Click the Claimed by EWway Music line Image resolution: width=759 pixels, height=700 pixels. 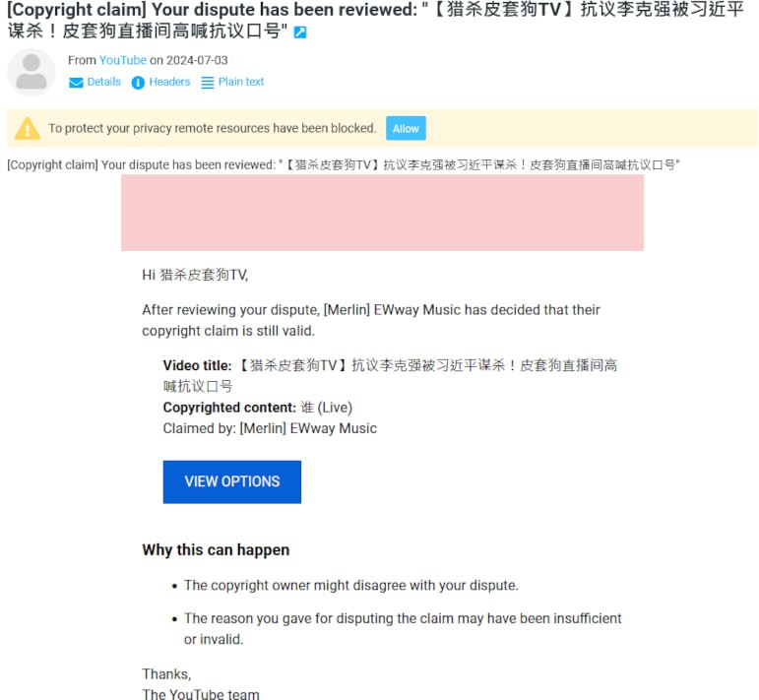coord(270,428)
